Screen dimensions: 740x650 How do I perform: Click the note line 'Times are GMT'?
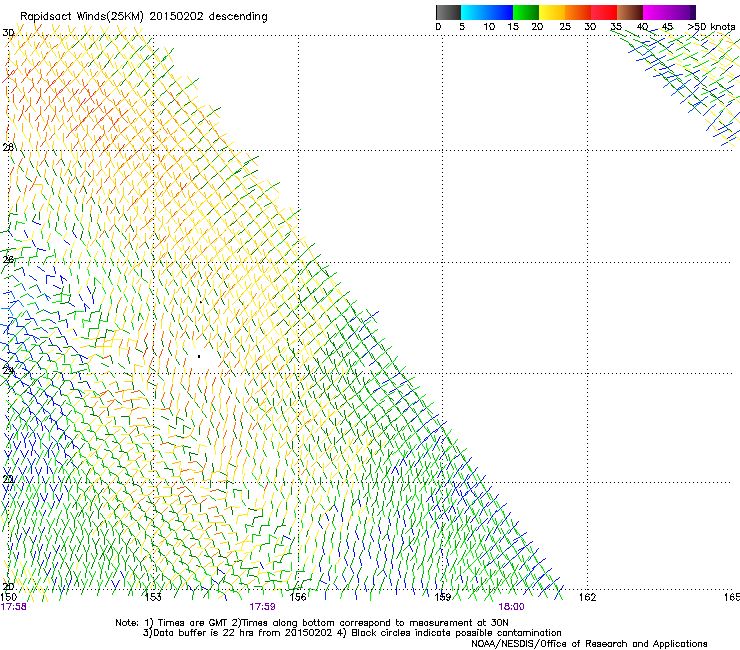[x=193, y=623]
